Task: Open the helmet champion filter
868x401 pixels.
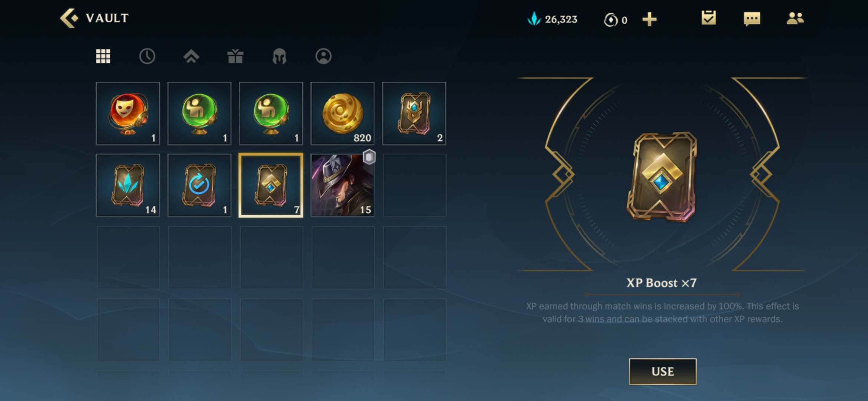Action: [279, 56]
